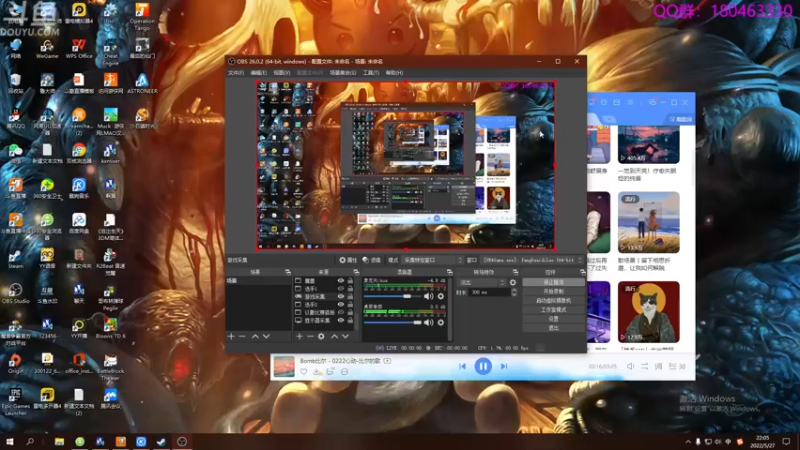Open desktop audio channel settings gear

[441, 322]
